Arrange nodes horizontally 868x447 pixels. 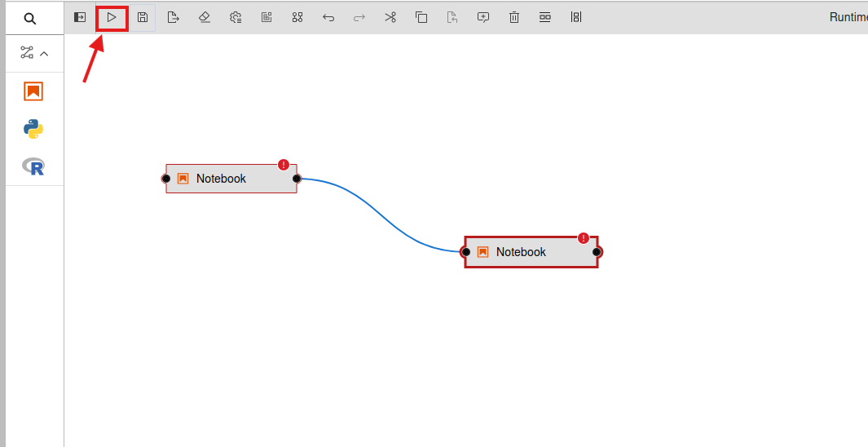545,17
